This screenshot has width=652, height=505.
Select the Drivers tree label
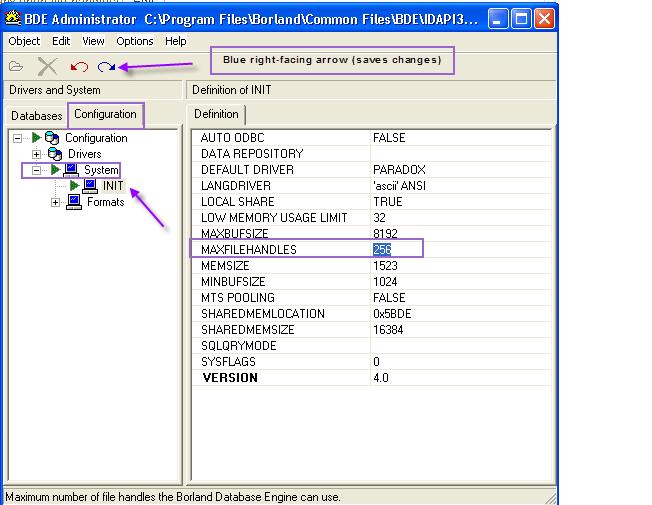85,154
